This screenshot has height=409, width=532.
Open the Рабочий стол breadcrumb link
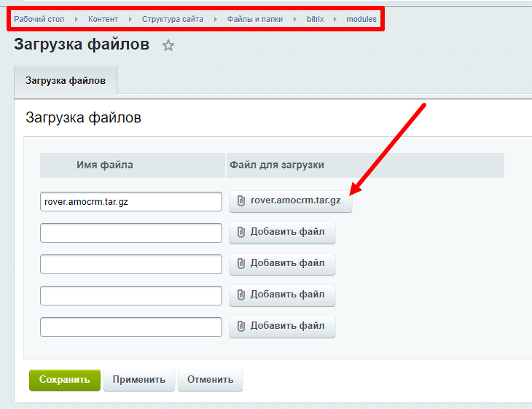click(x=39, y=19)
